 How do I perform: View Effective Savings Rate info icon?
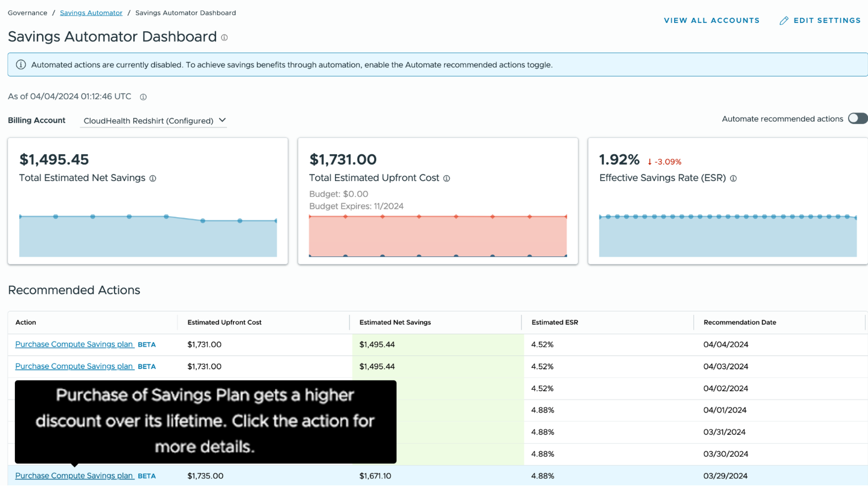[x=734, y=179]
